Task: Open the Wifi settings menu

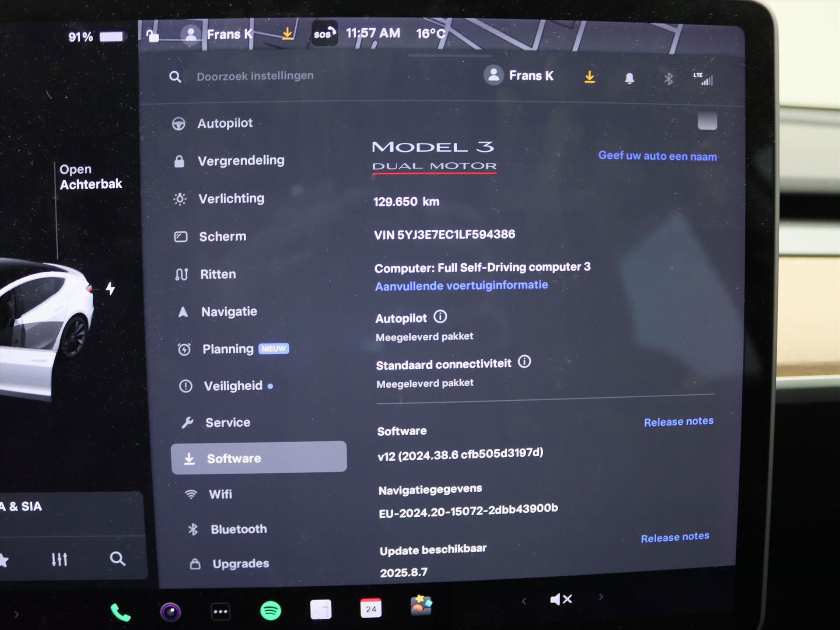Action: [x=208, y=494]
